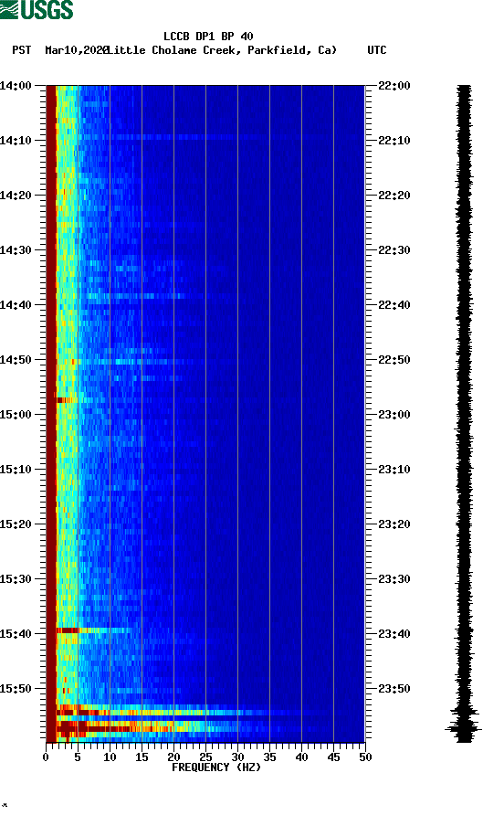The image size is (504, 815).
Task: Click the 40 Hz frequency tick label
Action: click(301, 757)
